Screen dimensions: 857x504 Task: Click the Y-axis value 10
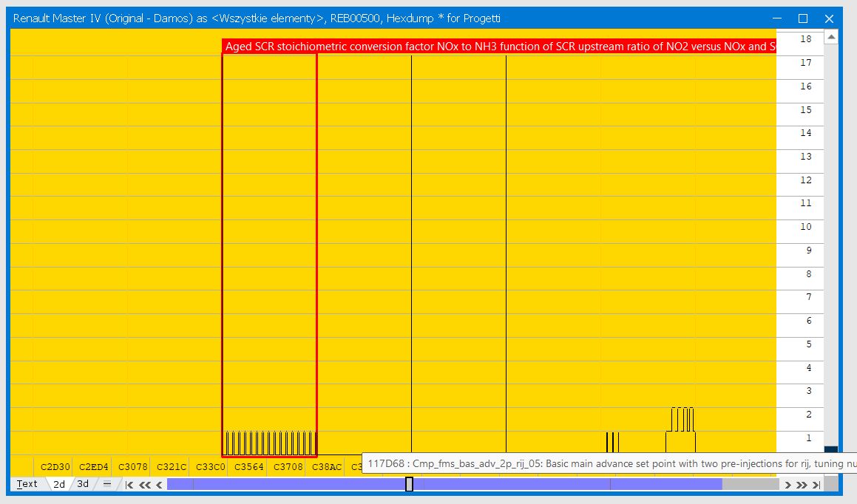pyautogui.click(x=806, y=227)
